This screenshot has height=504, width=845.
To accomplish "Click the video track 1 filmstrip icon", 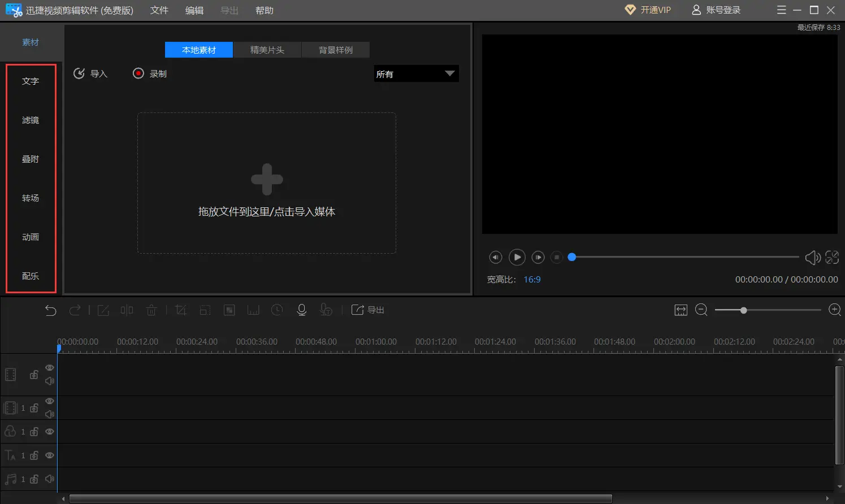I will 10,408.
